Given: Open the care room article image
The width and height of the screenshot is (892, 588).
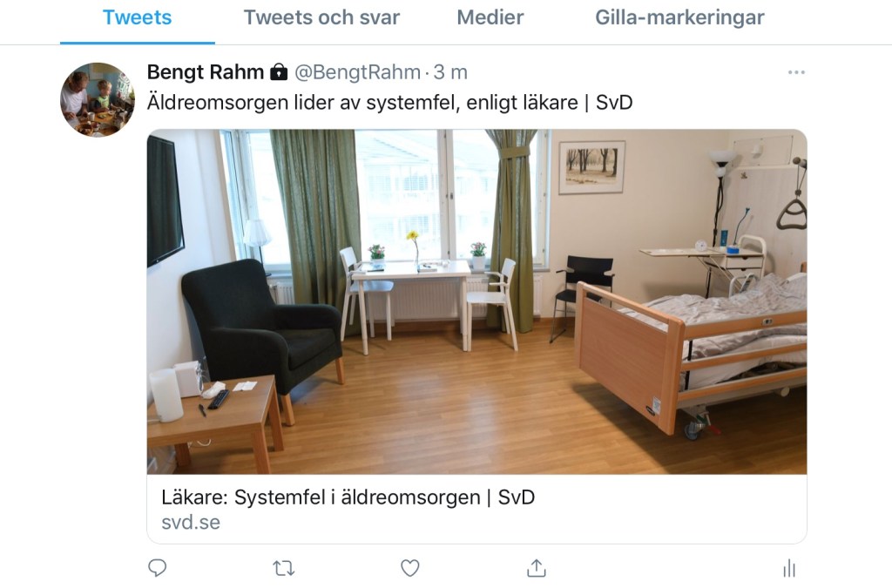Looking at the screenshot, I should 476,302.
